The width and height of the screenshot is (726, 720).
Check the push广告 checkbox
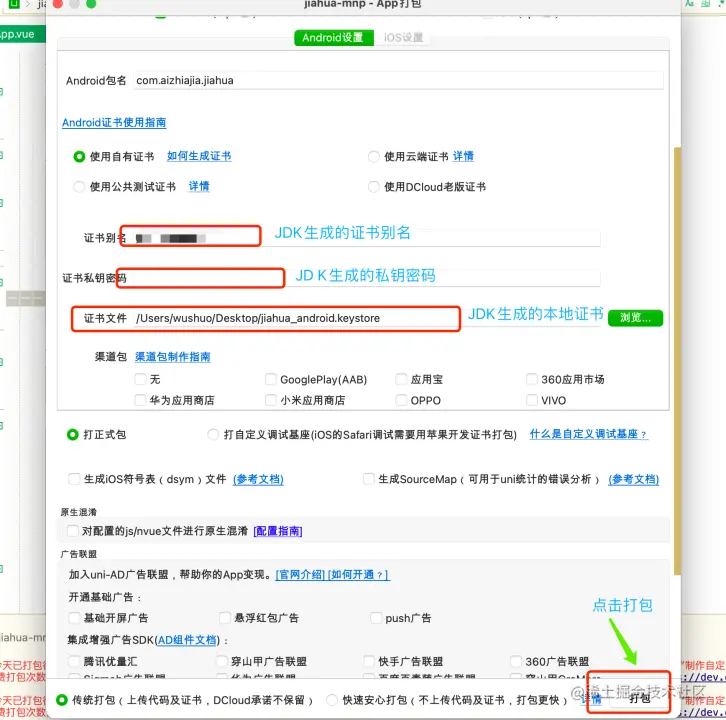coord(376,618)
